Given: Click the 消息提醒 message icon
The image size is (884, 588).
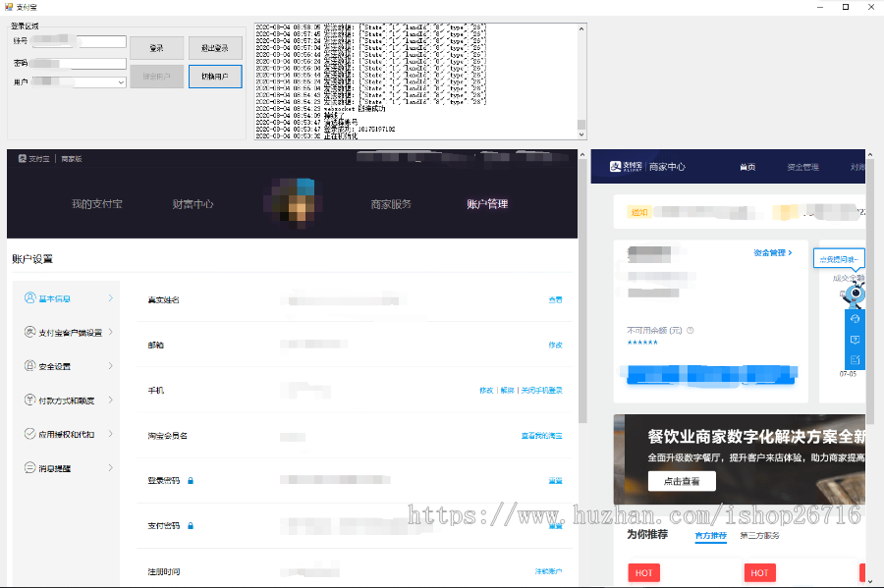Looking at the screenshot, I should coord(29,467).
